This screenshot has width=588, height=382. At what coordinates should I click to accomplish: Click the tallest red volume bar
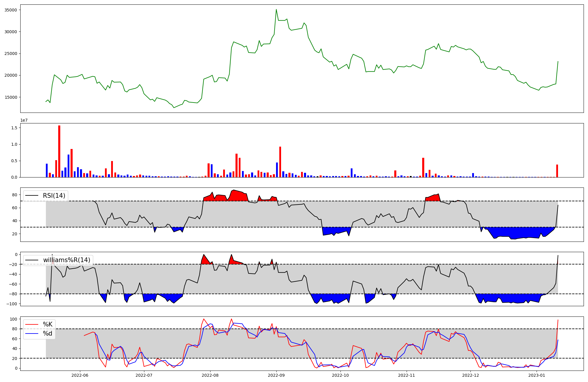59,151
